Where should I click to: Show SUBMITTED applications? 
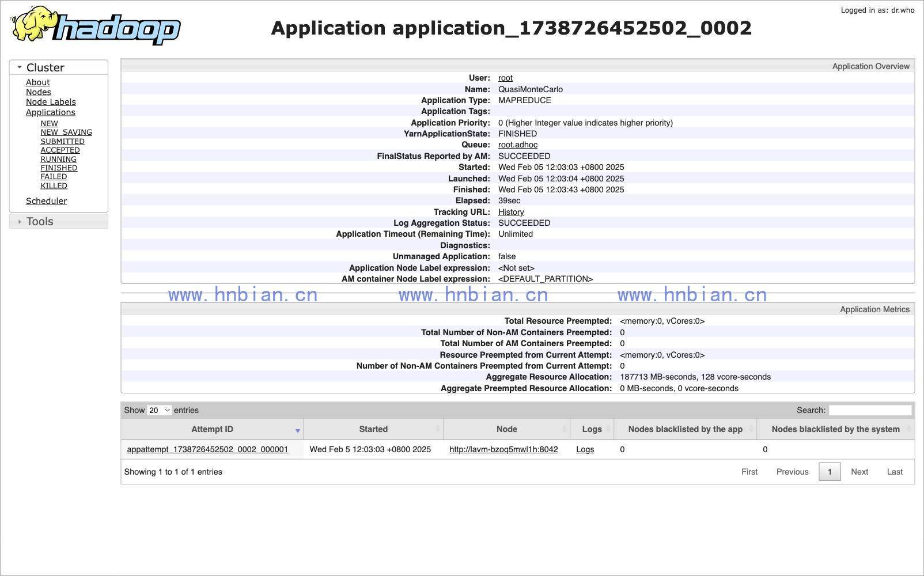[x=62, y=141]
